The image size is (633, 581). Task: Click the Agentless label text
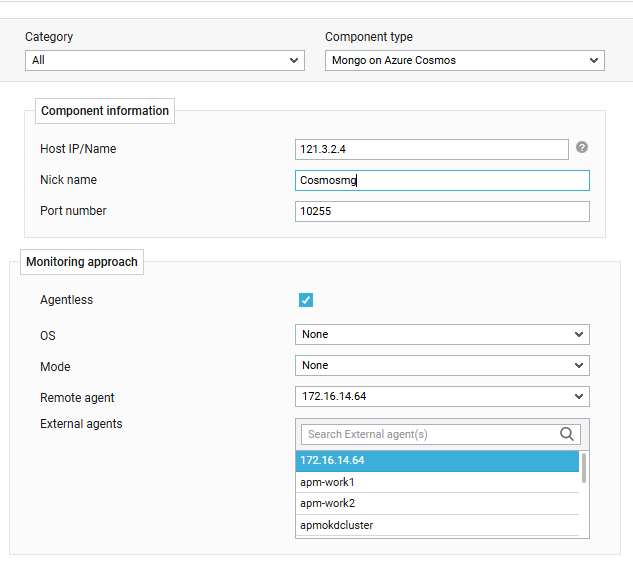point(66,300)
